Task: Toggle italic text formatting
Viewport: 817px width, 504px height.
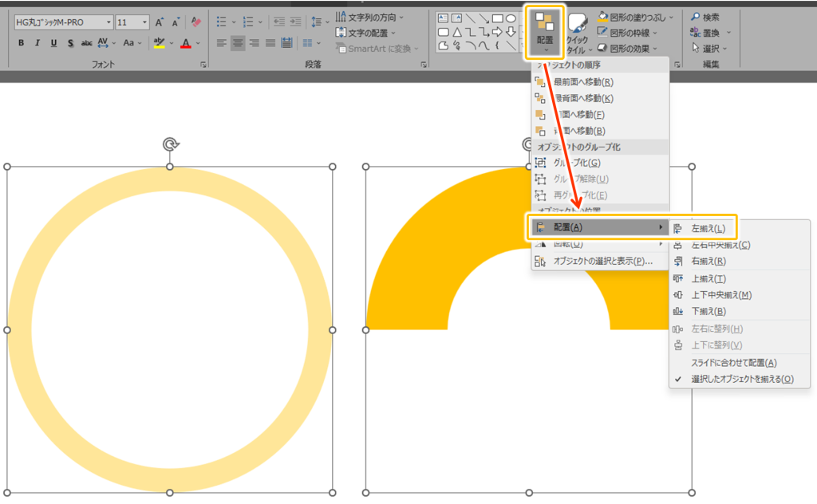Action: click(37, 43)
